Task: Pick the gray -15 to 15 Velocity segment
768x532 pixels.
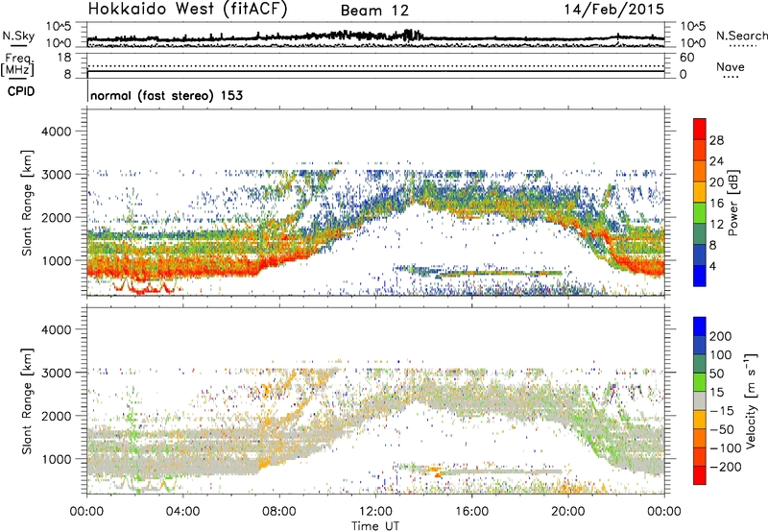Action: 700,400
